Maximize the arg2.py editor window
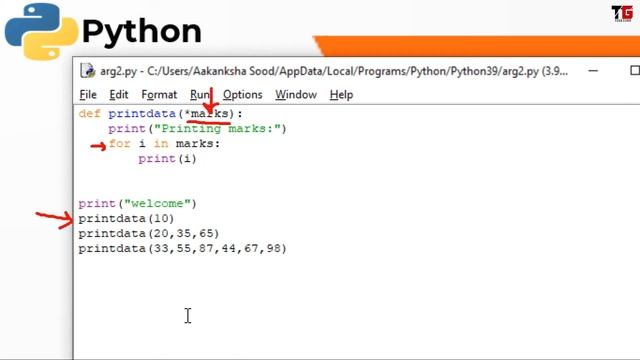This screenshot has height=360, width=640. click(635, 71)
